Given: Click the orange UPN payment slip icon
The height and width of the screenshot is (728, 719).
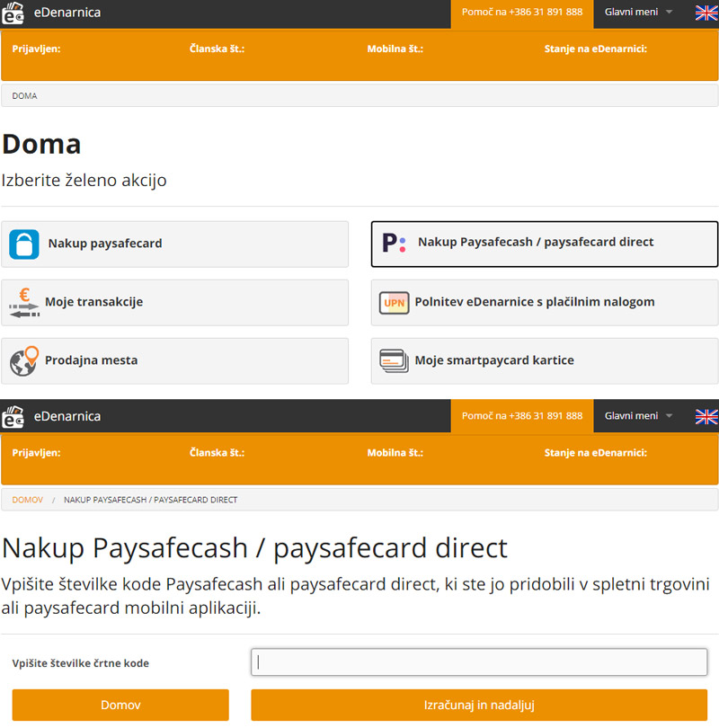Looking at the screenshot, I should tap(394, 303).
